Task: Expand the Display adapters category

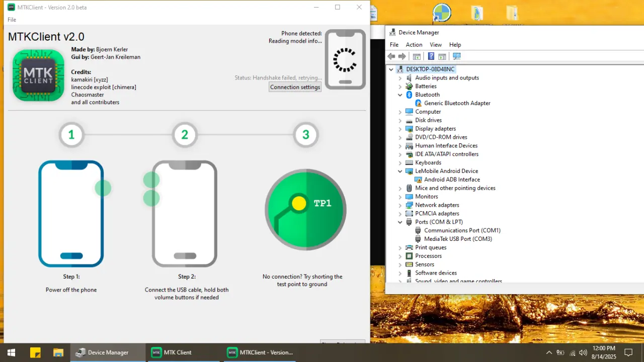Action: pos(400,129)
